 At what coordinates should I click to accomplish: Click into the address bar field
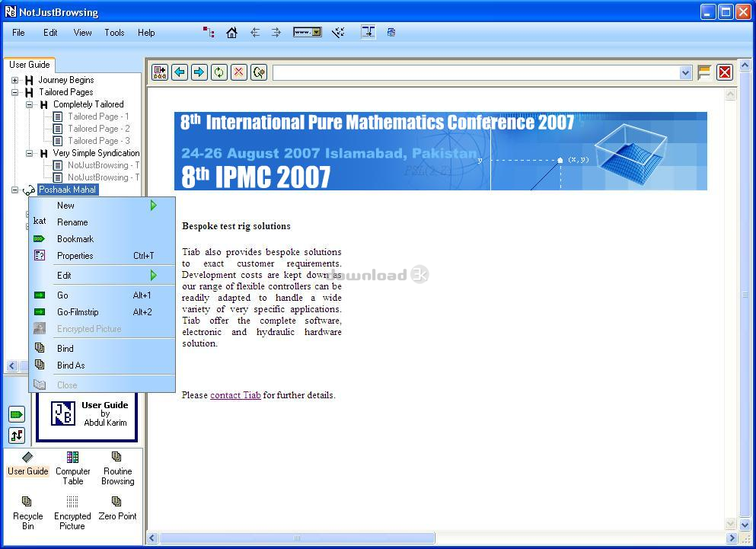(477, 73)
